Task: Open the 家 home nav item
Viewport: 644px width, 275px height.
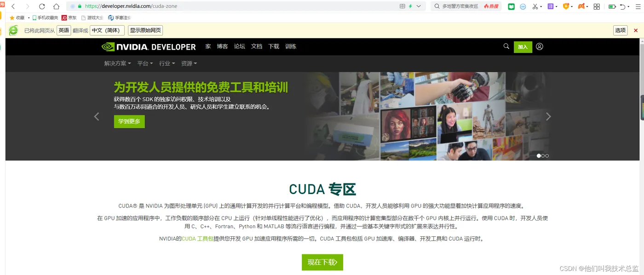Action: coord(208,46)
